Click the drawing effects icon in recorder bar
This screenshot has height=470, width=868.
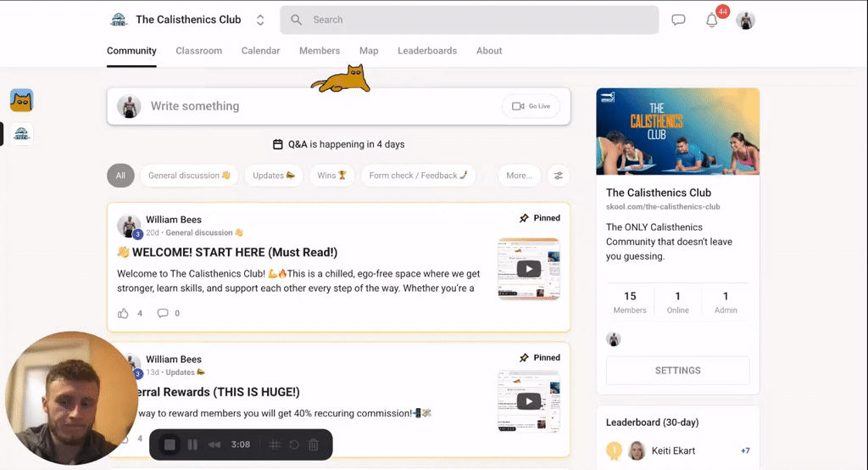[x=275, y=445]
